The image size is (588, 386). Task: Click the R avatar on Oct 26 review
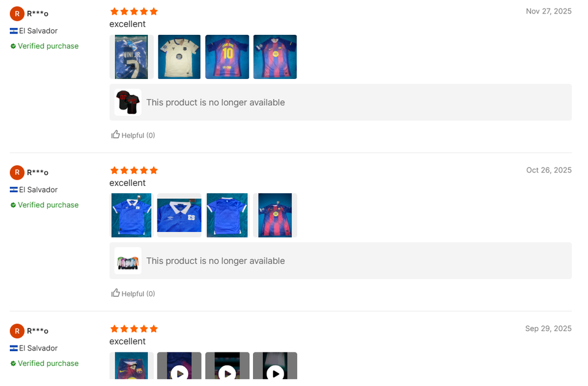[17, 173]
